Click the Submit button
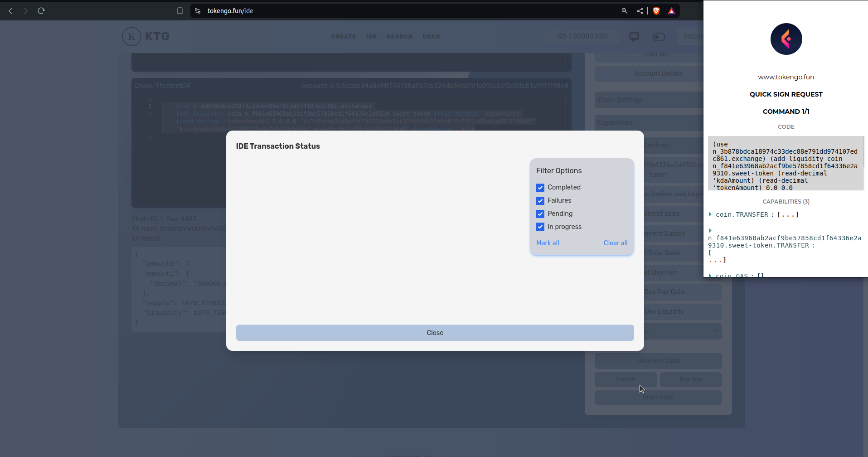The image size is (868, 457). click(x=625, y=379)
